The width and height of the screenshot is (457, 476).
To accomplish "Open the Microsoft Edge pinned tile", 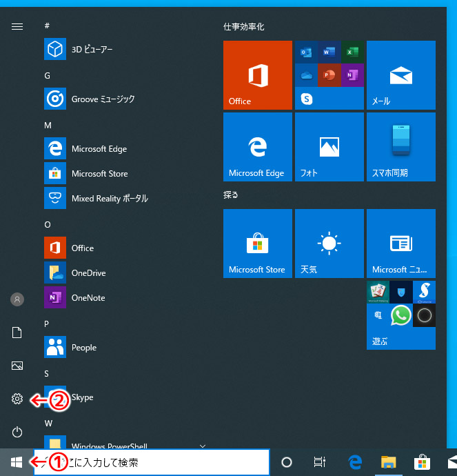I will [258, 147].
